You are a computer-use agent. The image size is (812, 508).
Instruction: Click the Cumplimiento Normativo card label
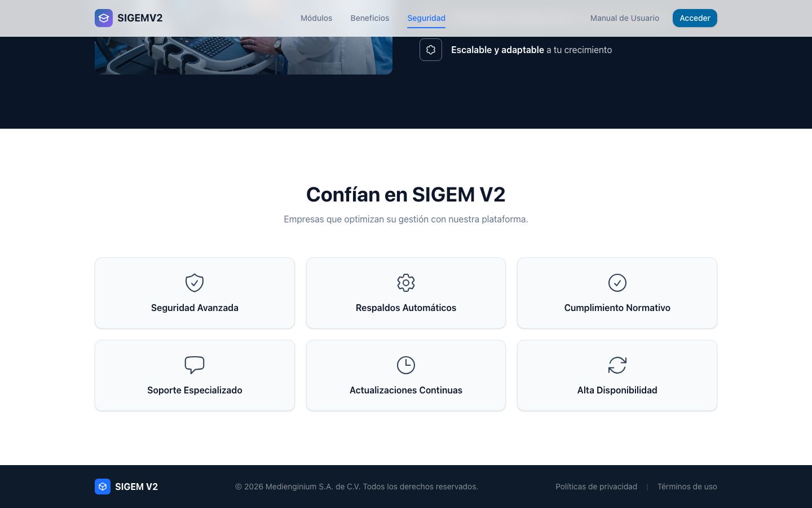pos(617,308)
